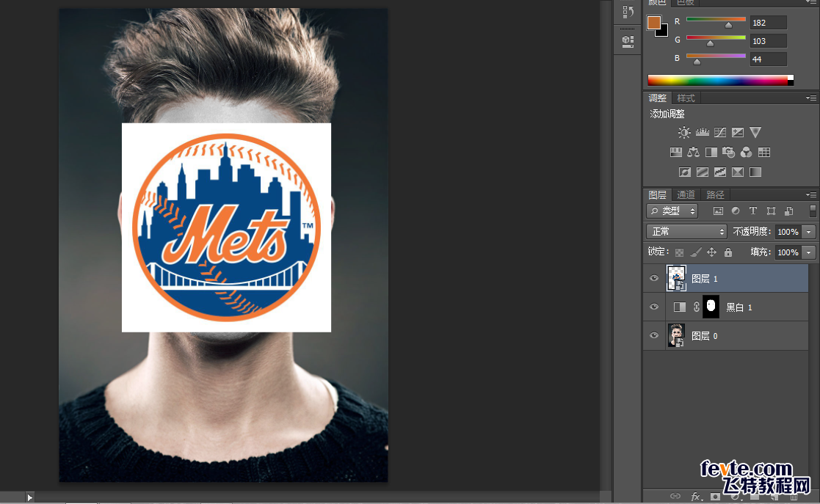This screenshot has width=820, height=504.
Task: Open the 填充 fill slider arrow
Action: pyautogui.click(x=809, y=252)
